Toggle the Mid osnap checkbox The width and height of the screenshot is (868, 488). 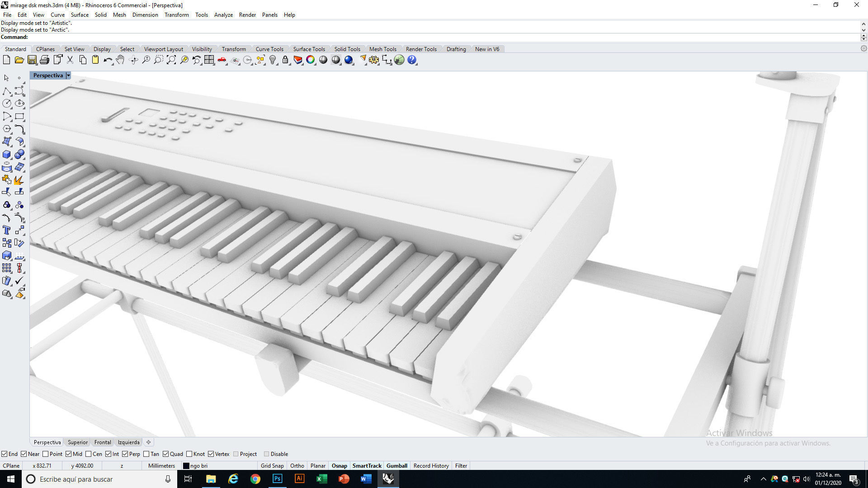click(69, 454)
